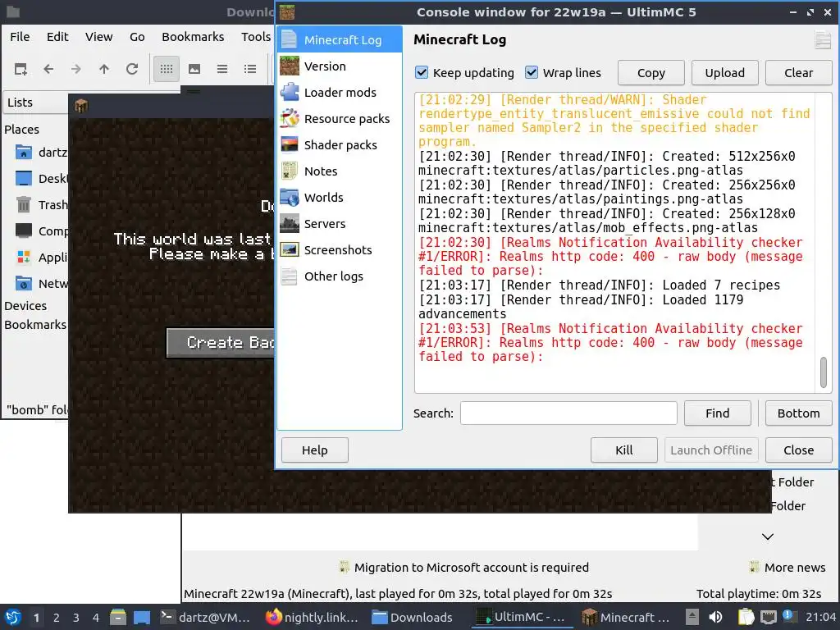Go forward in file manager

(x=76, y=69)
